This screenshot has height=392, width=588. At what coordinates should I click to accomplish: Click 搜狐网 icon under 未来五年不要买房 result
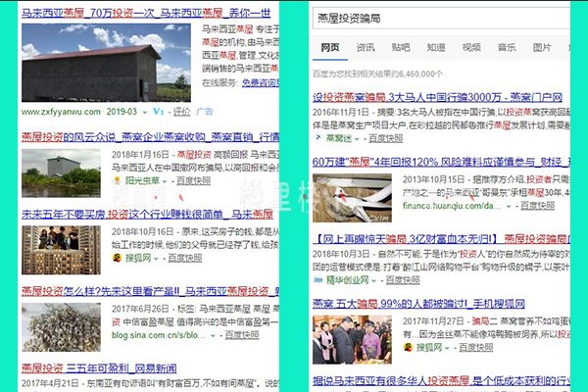coord(117,258)
